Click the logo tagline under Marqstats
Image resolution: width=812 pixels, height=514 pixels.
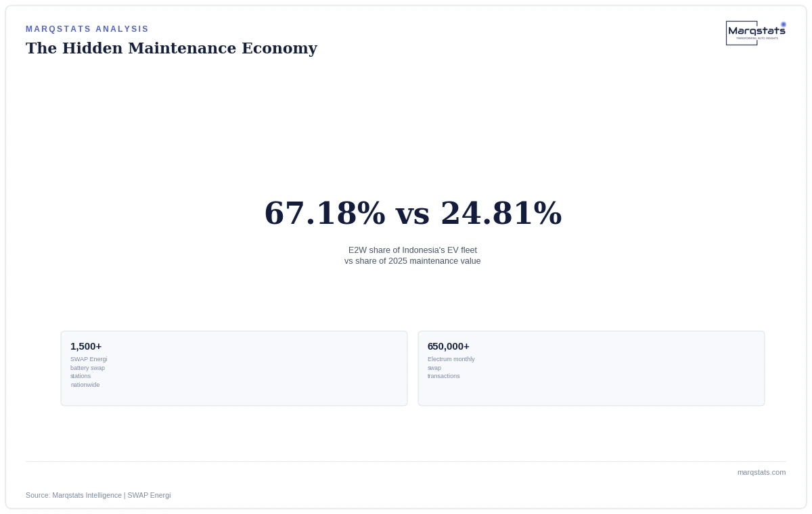(757, 39)
